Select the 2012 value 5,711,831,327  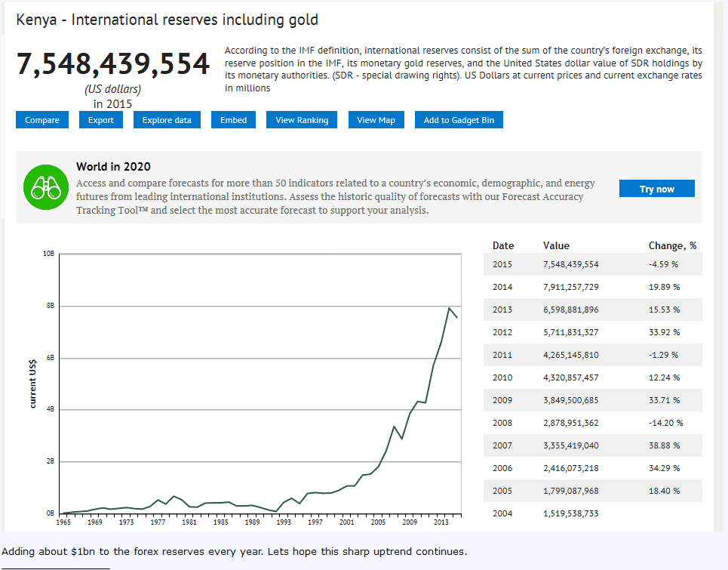click(x=571, y=333)
